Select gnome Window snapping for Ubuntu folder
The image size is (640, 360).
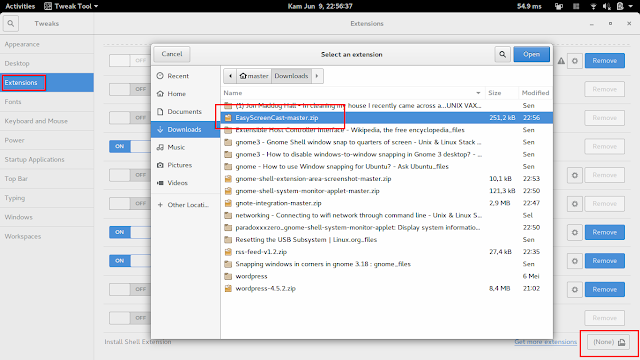(387, 167)
